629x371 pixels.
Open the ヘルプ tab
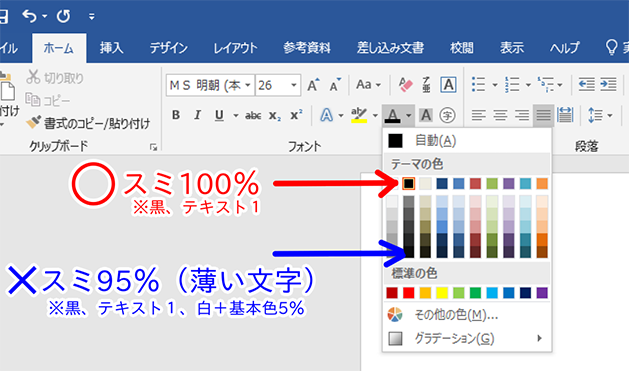click(x=564, y=48)
